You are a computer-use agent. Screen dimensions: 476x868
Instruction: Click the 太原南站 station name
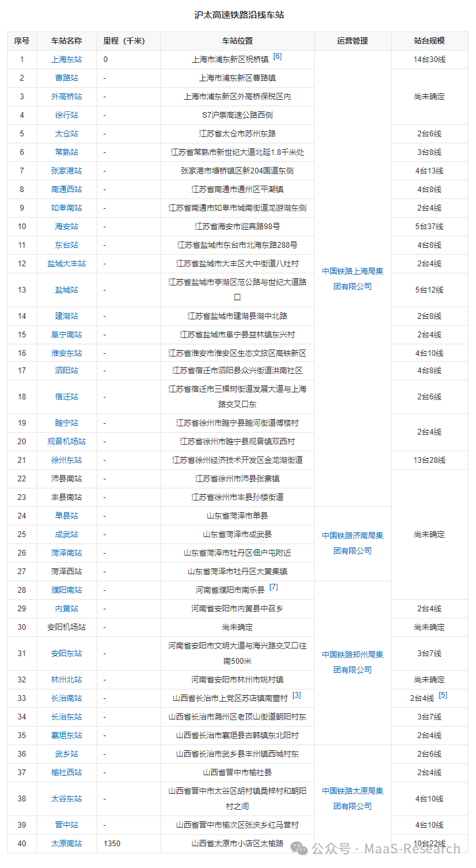67,844
